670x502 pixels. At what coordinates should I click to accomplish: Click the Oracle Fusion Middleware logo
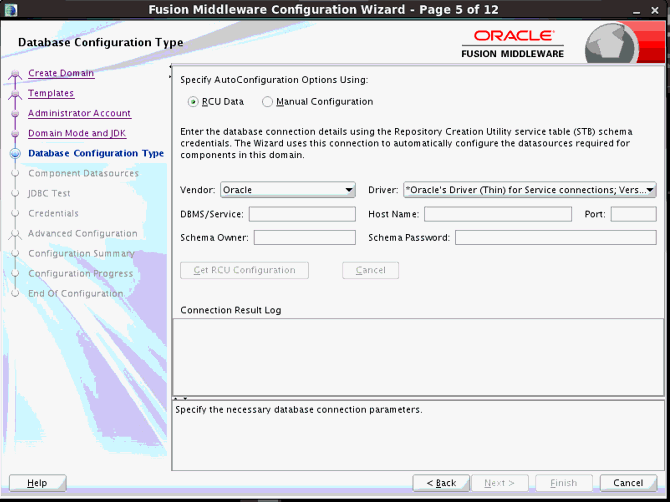513,44
